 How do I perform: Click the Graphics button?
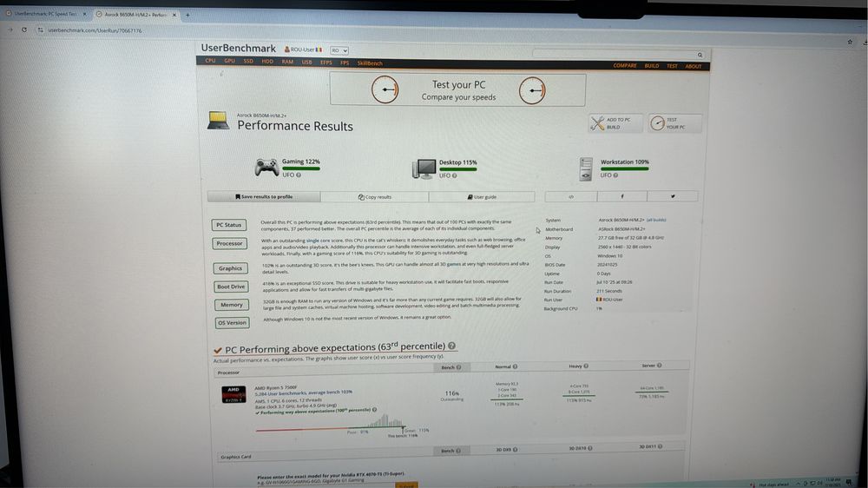(x=230, y=268)
